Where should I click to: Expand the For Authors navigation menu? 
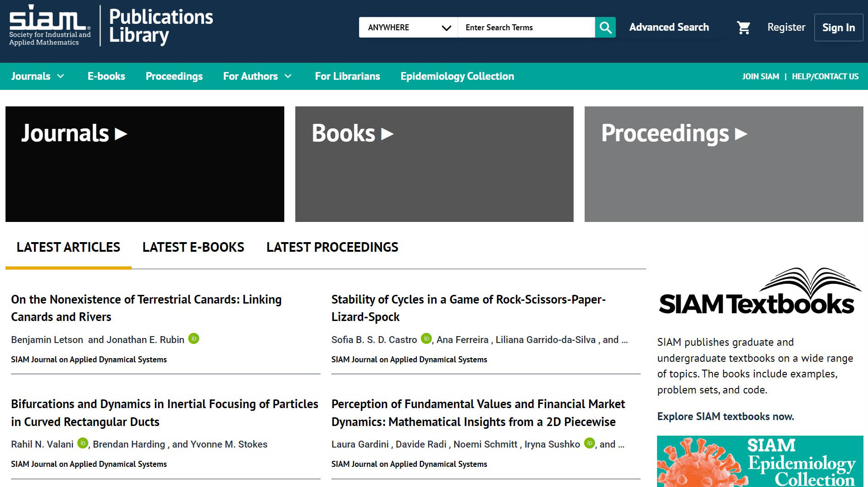click(x=257, y=76)
